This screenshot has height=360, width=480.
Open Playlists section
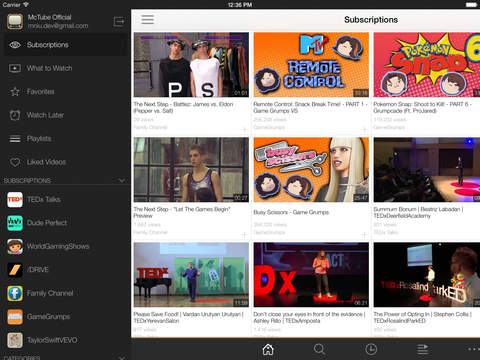65,138
